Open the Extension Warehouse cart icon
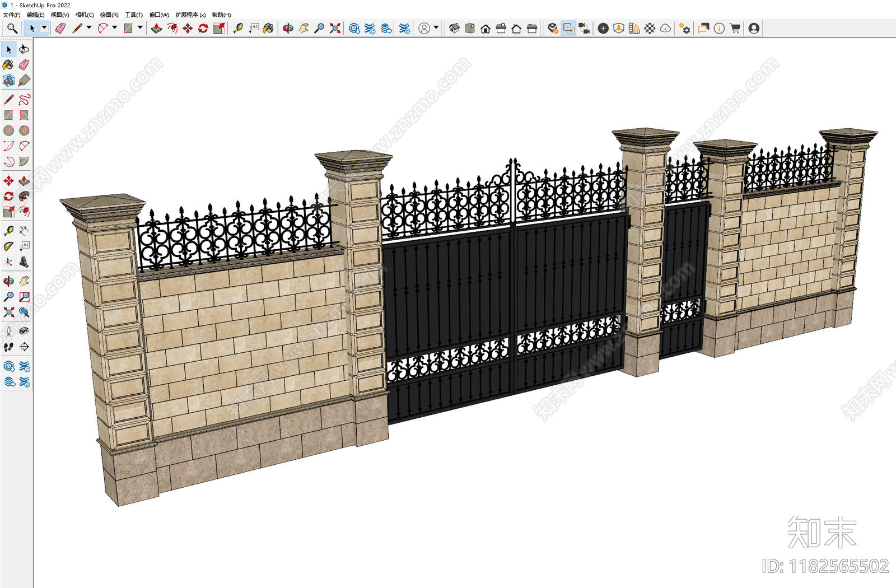This screenshot has height=588, width=896. pyautogui.click(x=735, y=28)
